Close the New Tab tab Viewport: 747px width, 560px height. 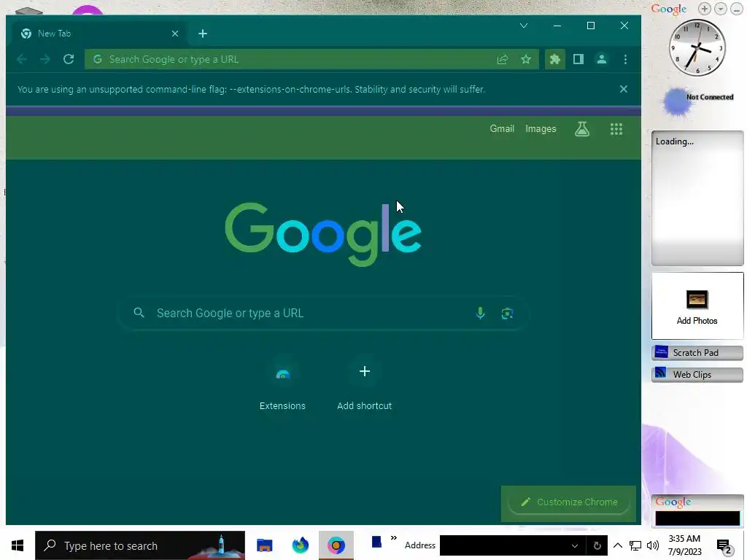[175, 34]
